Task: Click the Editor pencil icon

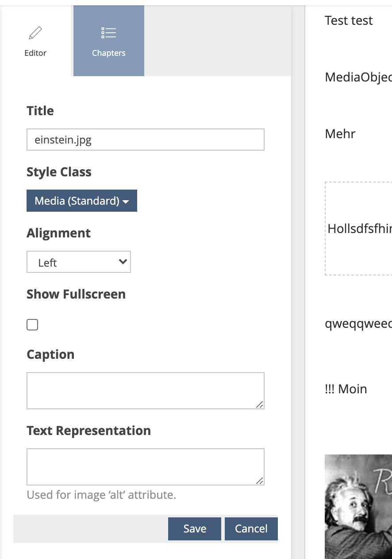Action: click(35, 33)
